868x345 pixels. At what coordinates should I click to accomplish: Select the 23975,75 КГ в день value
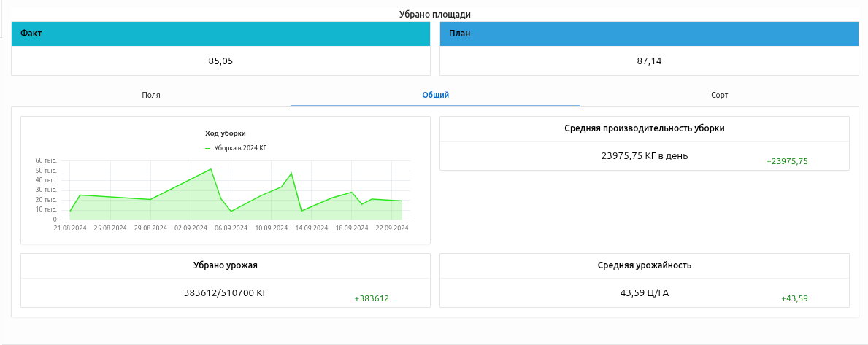click(x=645, y=155)
